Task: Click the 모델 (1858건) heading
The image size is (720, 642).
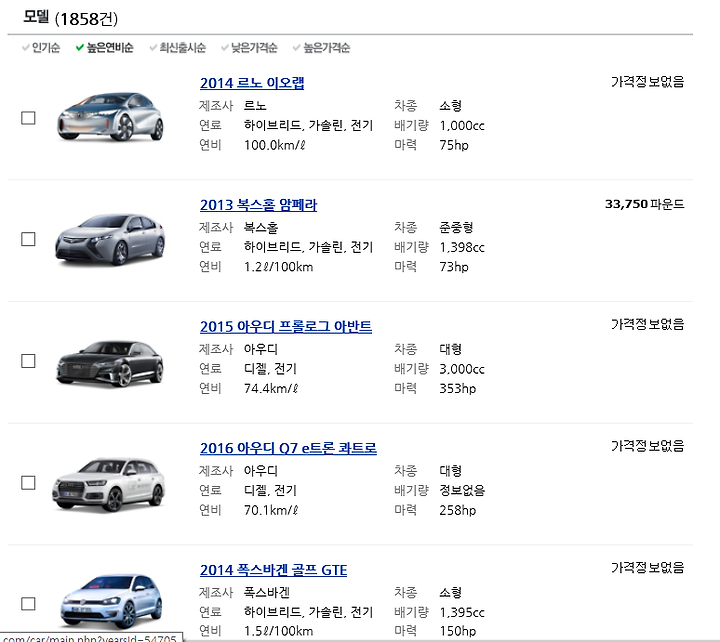Action: 71,18
